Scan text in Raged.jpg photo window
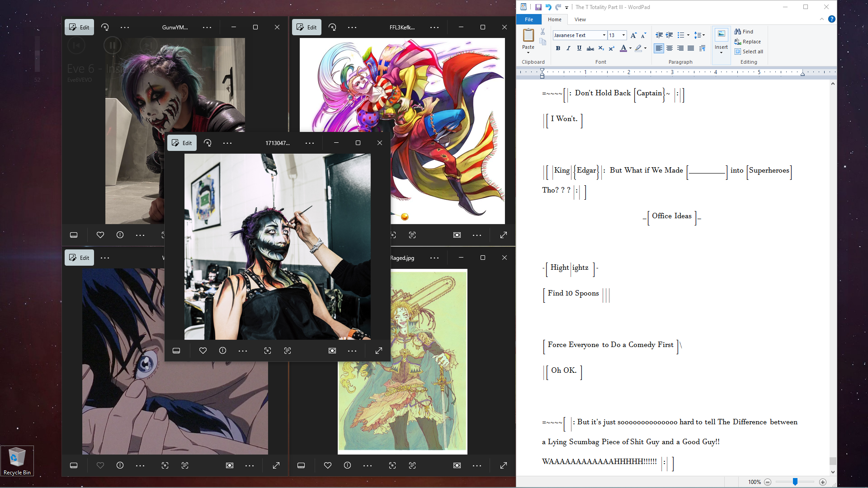868x488 pixels. pos(412,465)
